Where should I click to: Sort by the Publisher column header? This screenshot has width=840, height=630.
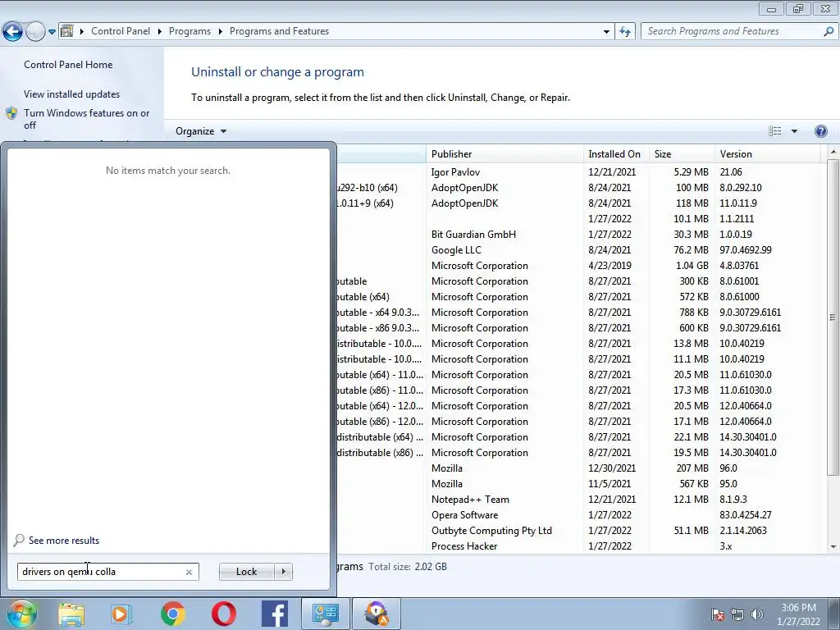(x=504, y=154)
